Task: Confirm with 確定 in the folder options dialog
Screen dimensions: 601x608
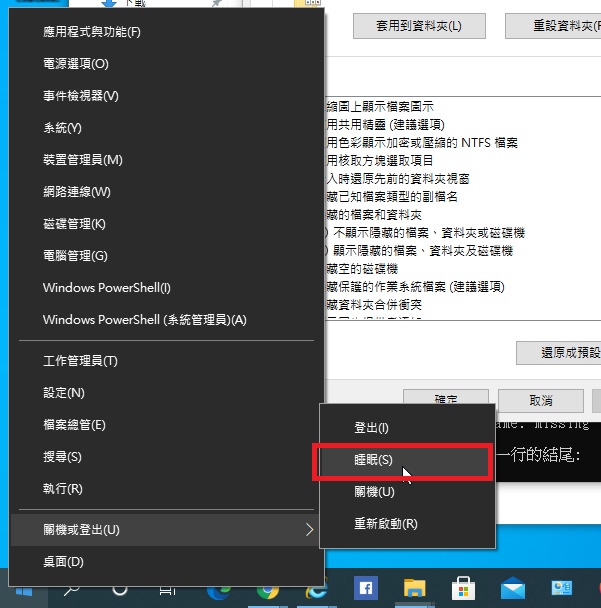Action: 446,397
